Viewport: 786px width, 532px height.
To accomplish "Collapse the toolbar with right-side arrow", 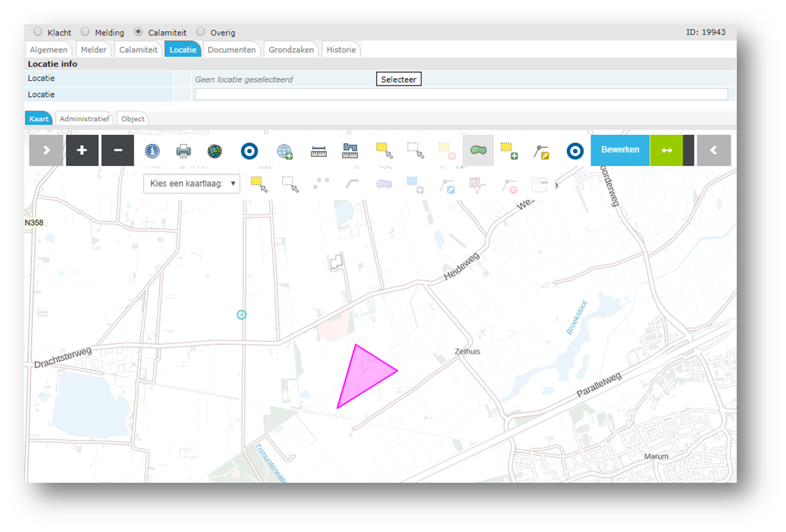I will [x=713, y=150].
